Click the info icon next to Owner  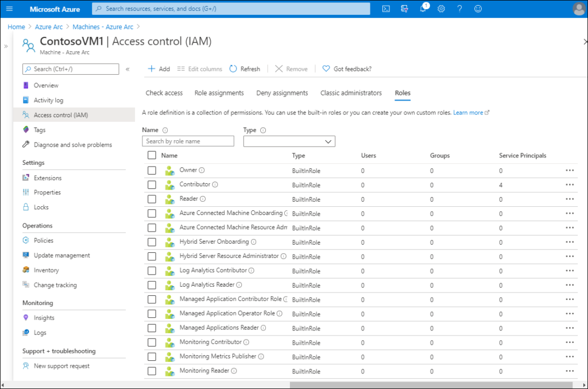coord(202,170)
